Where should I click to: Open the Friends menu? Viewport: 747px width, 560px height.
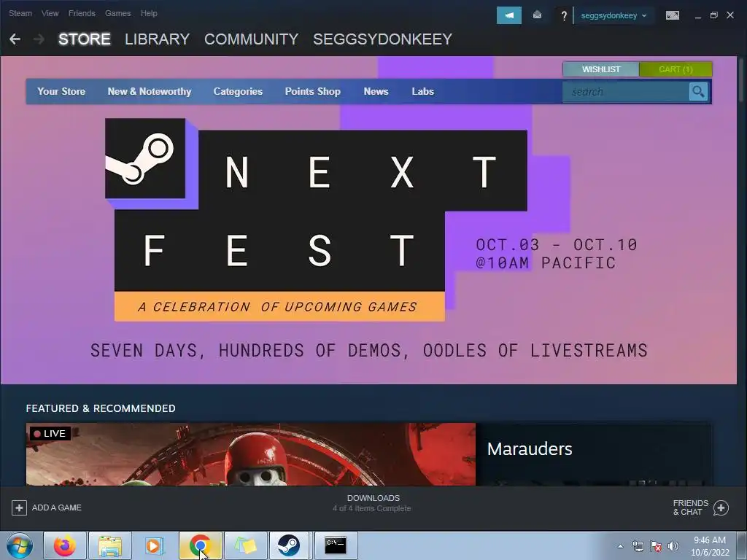coord(82,13)
